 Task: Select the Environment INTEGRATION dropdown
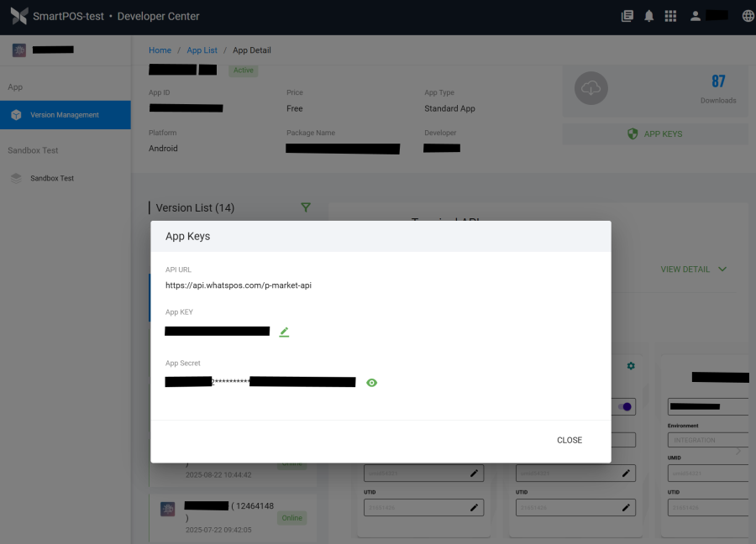pyautogui.click(x=706, y=440)
